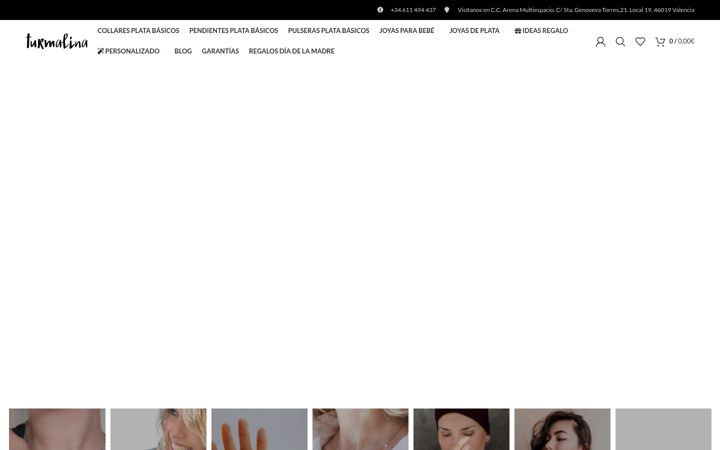Open the Garantías page
720x450 pixels.
pos(220,51)
